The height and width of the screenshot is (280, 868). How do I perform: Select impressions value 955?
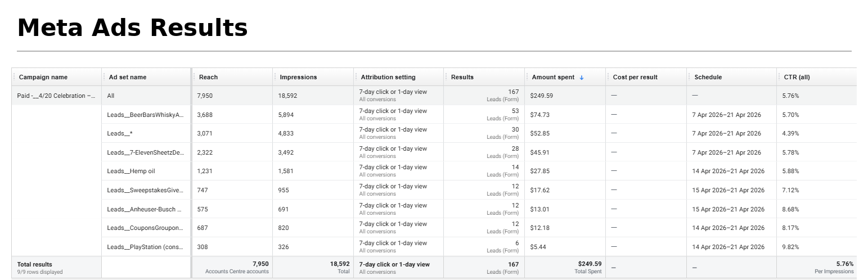[x=284, y=190]
